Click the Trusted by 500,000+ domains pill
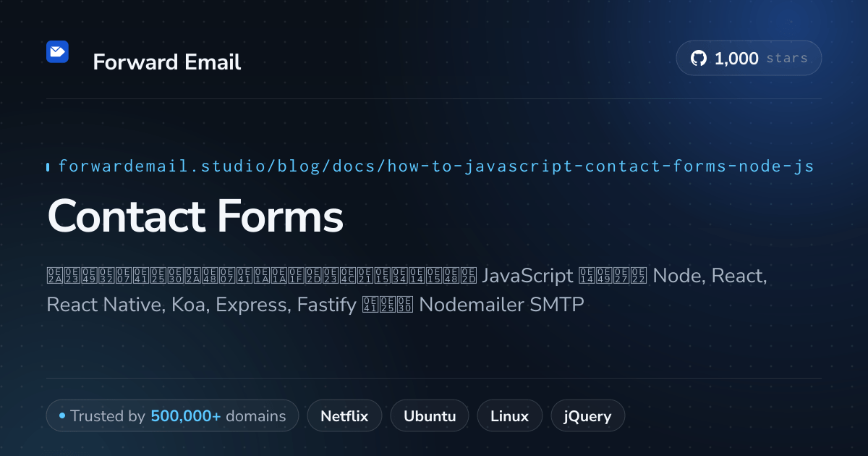The width and height of the screenshot is (868, 456). [172, 416]
